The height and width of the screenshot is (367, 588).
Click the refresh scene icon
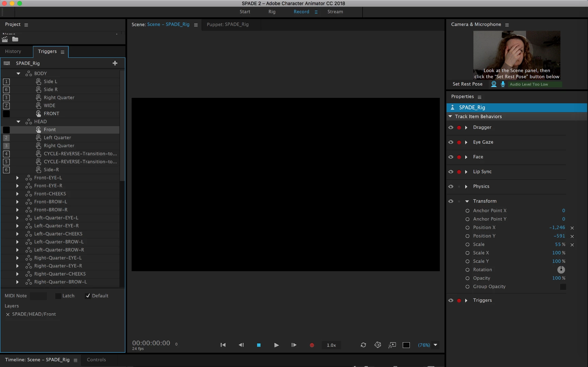(363, 345)
